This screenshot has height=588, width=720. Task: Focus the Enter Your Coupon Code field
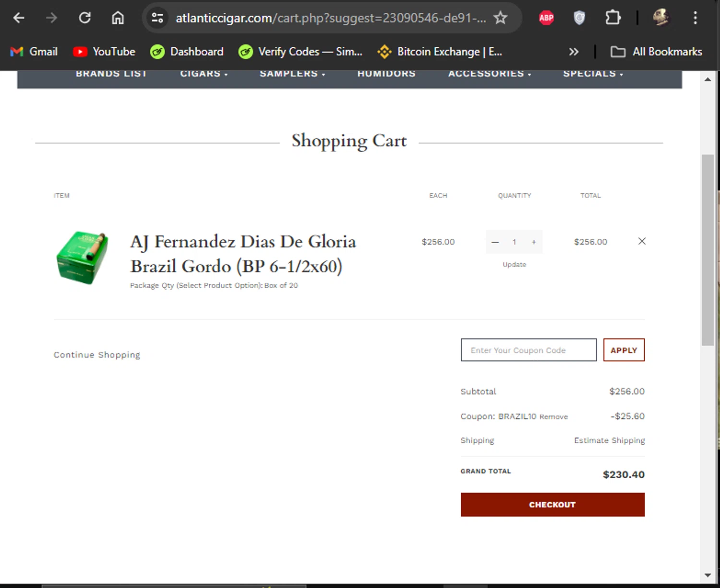[528, 350]
